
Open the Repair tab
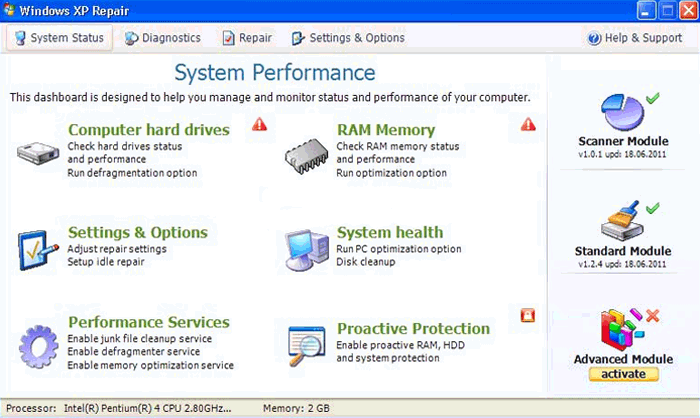click(247, 38)
